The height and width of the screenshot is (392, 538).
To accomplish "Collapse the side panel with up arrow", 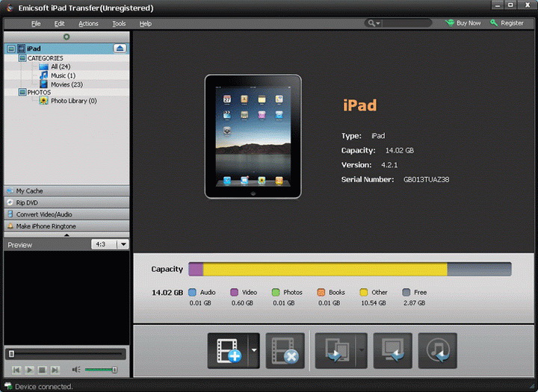I will click(67, 235).
